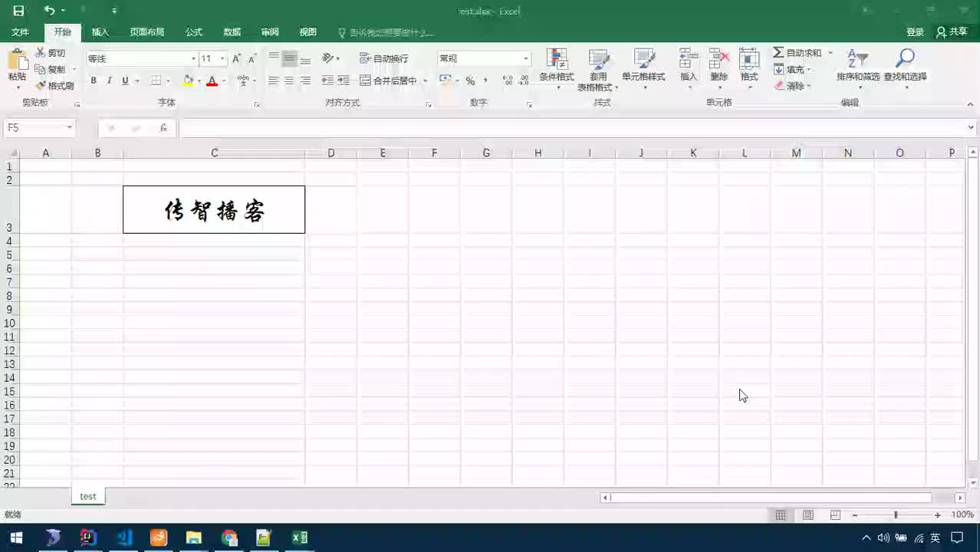Open Format as Table (套用表格格式) menu
980x552 pixels.
[598, 70]
